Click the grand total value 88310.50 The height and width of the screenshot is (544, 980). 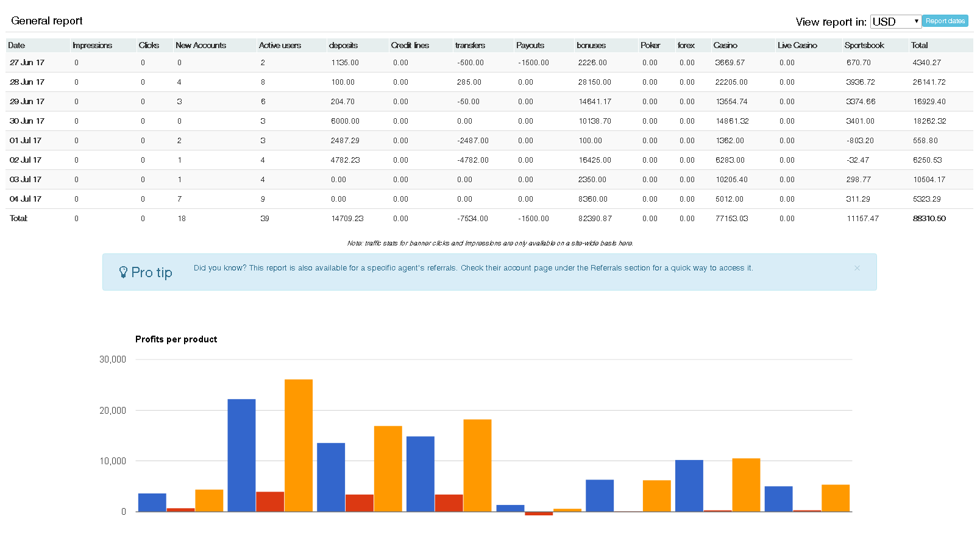click(x=929, y=219)
